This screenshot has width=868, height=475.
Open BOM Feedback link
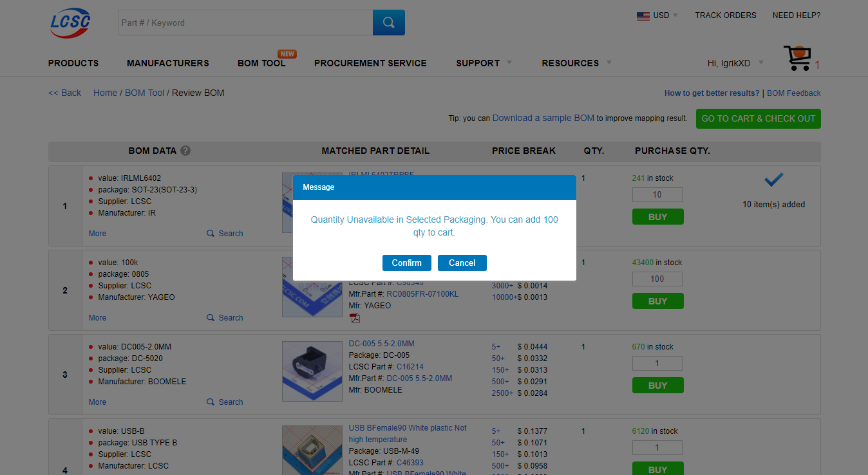point(794,93)
